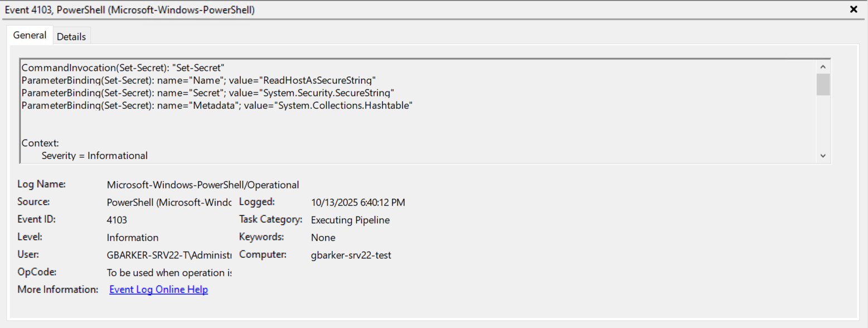Click the Level value Information

133,238
